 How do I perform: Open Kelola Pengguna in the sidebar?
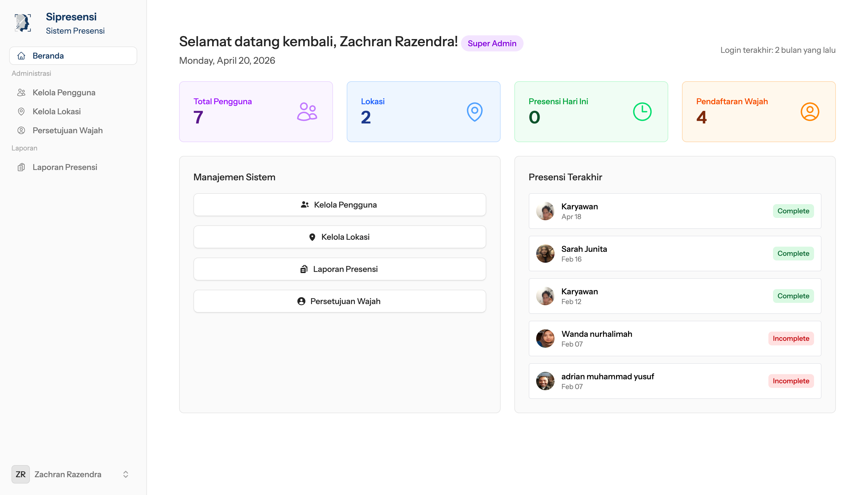[x=64, y=92]
